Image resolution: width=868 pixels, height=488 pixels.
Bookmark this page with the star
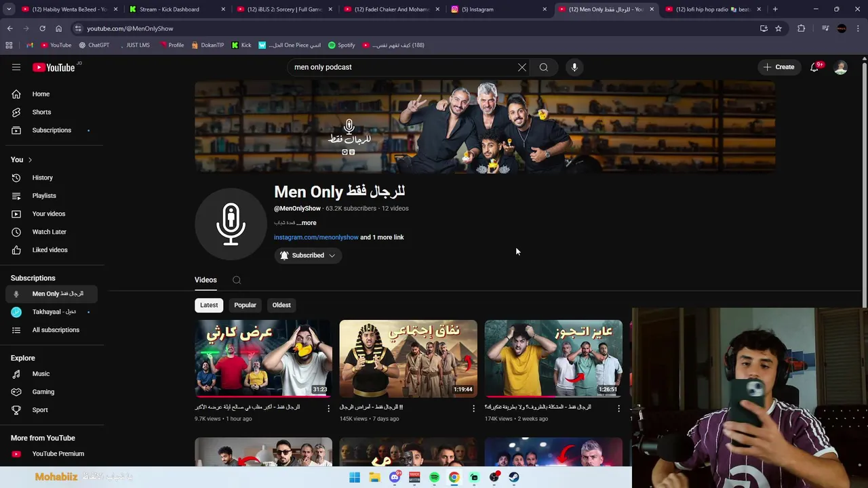(778, 28)
